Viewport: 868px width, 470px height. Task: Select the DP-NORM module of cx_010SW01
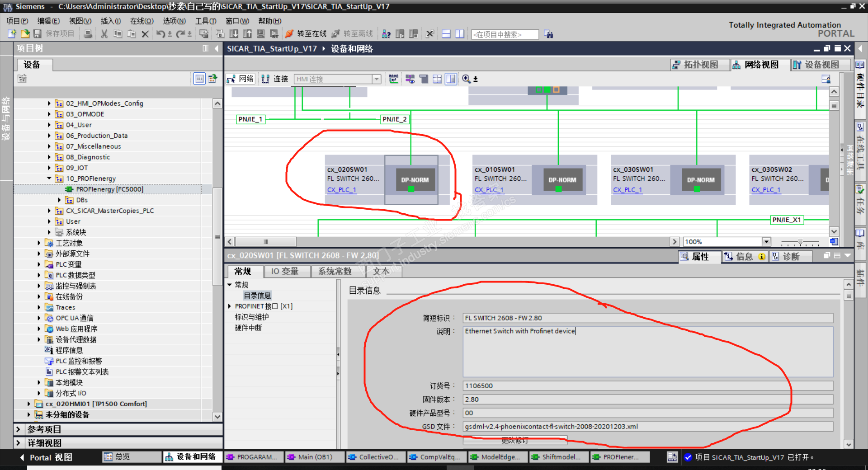(563, 180)
